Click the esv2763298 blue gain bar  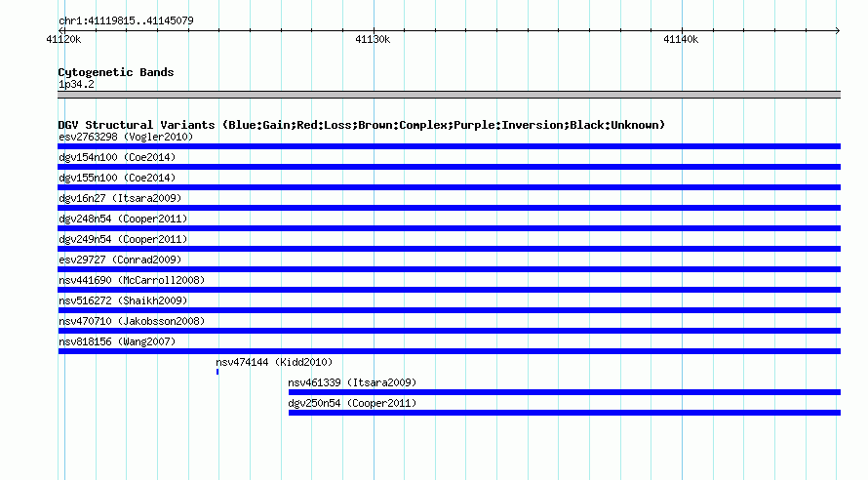click(449, 146)
